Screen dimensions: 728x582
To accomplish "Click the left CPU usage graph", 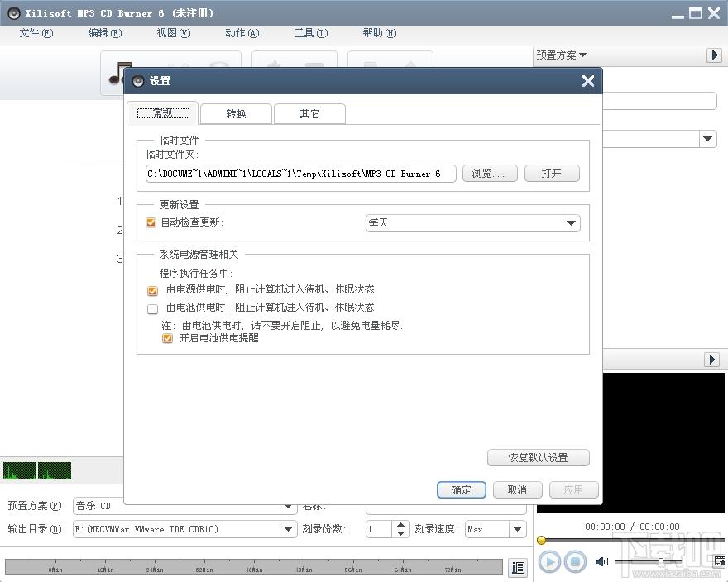I will pyautogui.click(x=20, y=470).
